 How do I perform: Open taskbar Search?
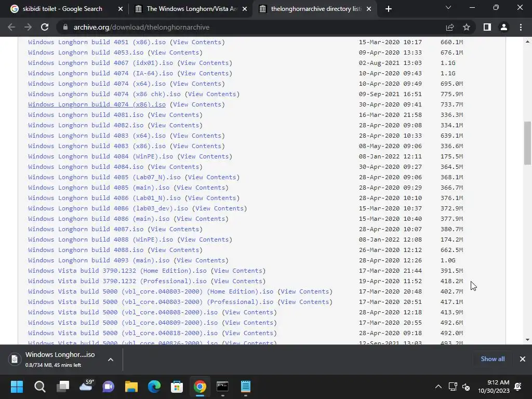39,387
